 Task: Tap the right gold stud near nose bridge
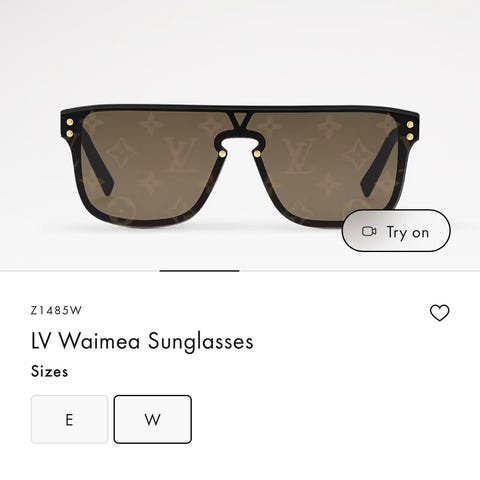click(x=257, y=154)
